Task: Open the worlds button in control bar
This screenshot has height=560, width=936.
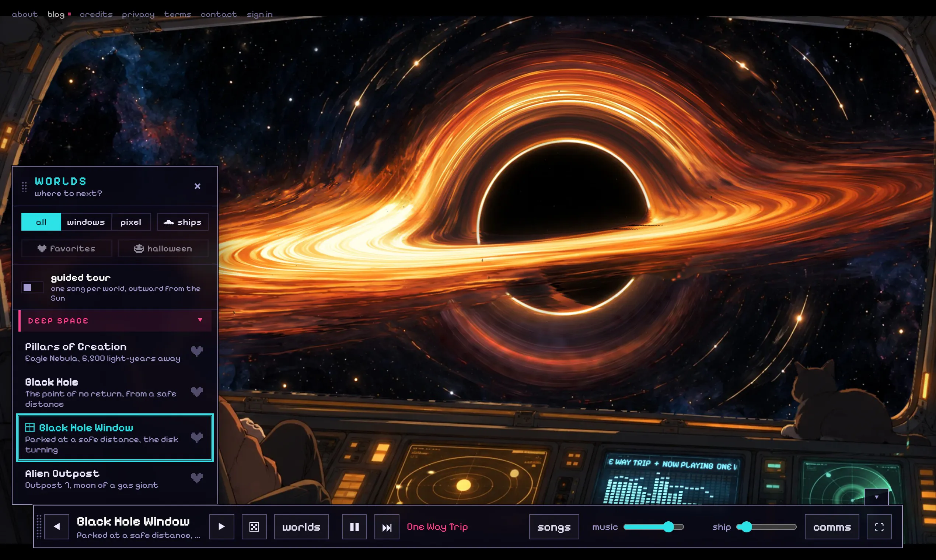Action: (x=301, y=527)
